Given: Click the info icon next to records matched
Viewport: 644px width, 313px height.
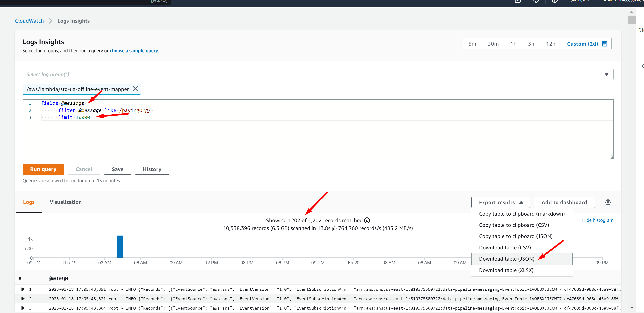Looking at the screenshot, I should tap(367, 220).
